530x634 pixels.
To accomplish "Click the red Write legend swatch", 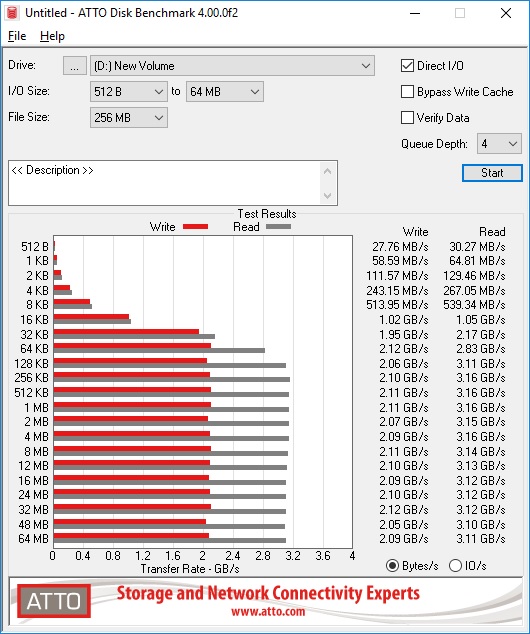I will 195,227.
